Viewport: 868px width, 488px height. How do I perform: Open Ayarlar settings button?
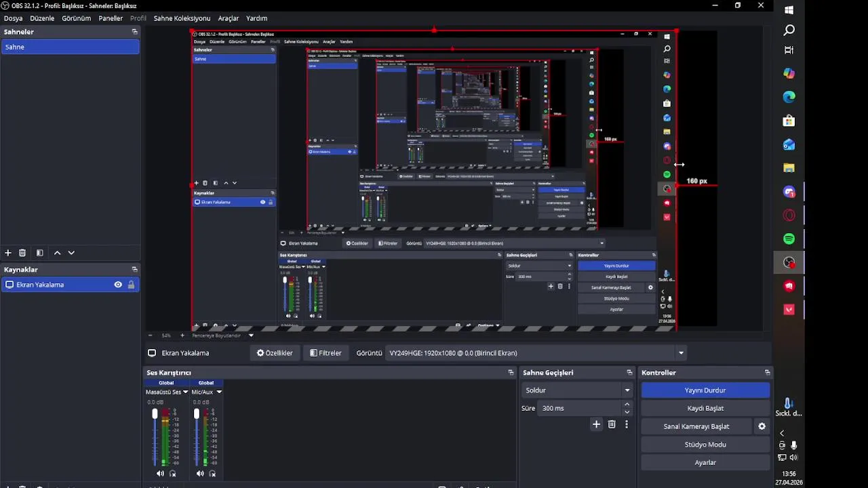(705, 462)
